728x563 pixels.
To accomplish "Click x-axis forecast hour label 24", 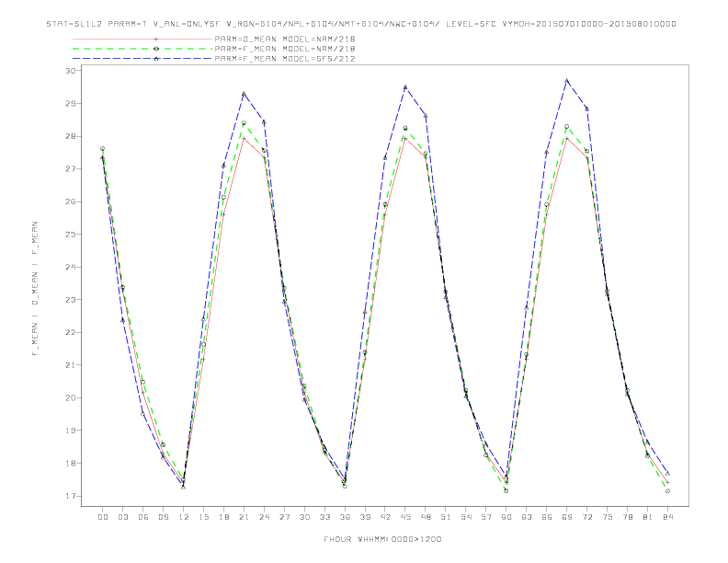I will point(264,517).
